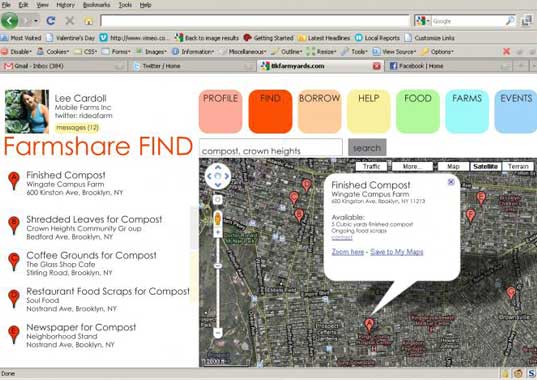Click the View Source developer toolbar item
This screenshot has width=537, height=380.
(x=395, y=52)
